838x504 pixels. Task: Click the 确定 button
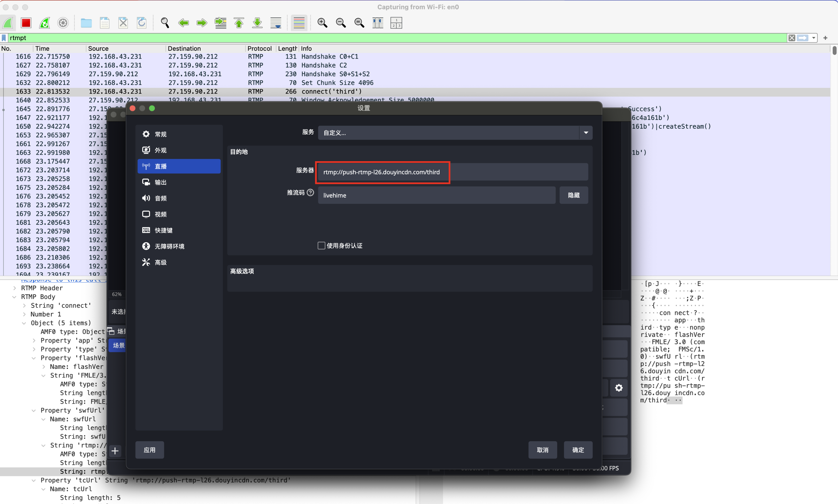click(x=578, y=450)
